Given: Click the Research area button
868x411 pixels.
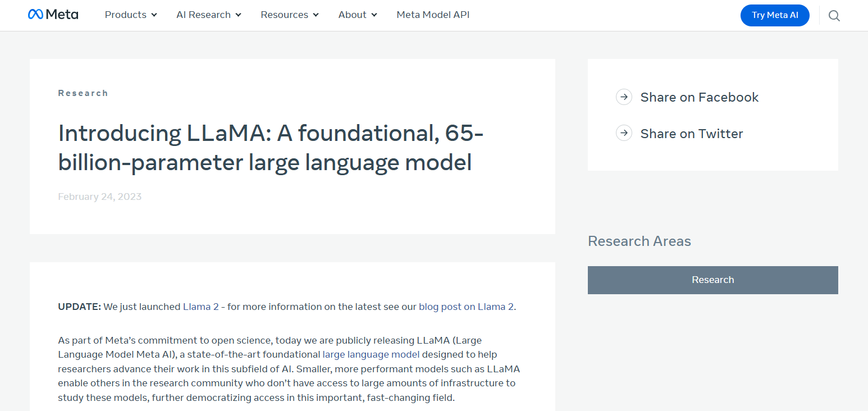Looking at the screenshot, I should (713, 280).
